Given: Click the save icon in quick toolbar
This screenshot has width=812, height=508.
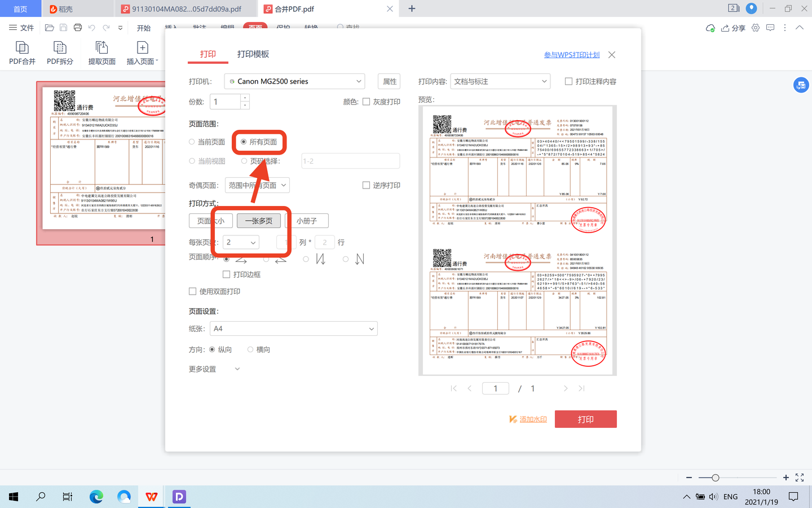Looking at the screenshot, I should point(63,28).
